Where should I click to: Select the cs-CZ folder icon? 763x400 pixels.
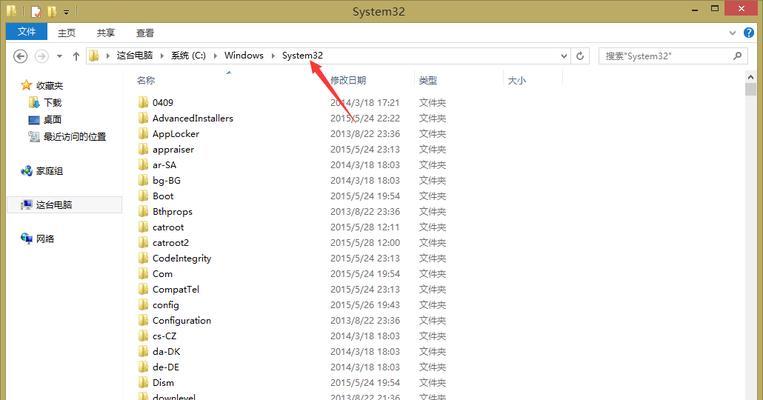tap(143, 336)
